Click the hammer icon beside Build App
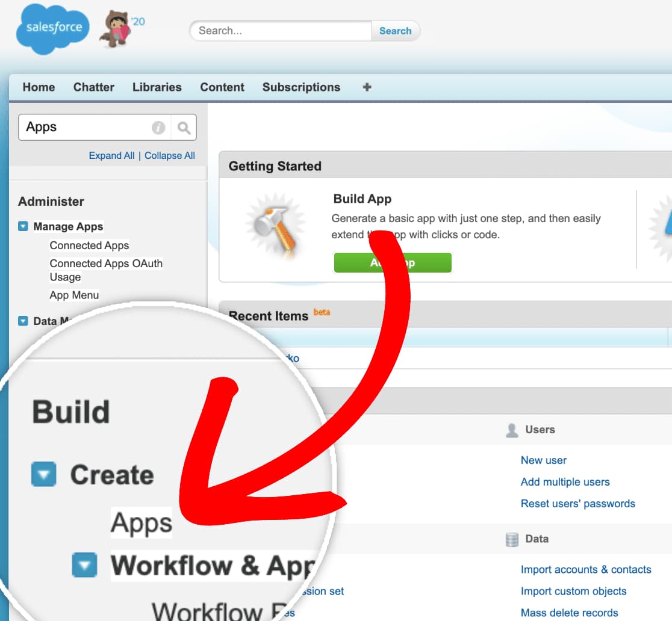The height and width of the screenshot is (621, 672). point(276,226)
